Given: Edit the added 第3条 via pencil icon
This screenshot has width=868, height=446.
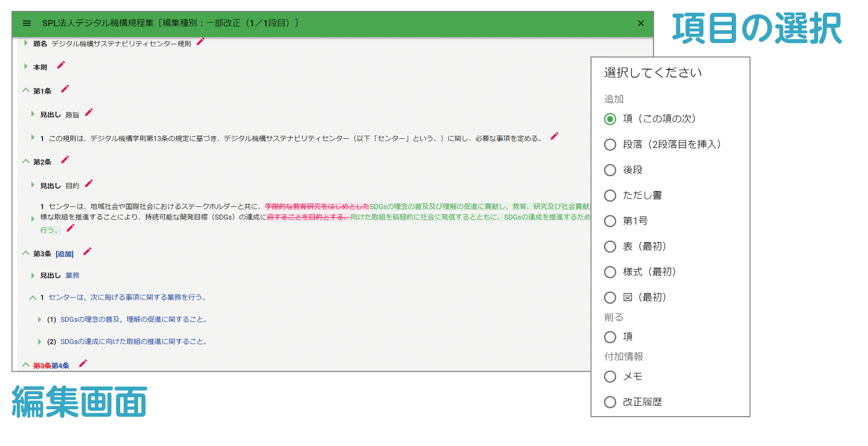Looking at the screenshot, I should coord(87,252).
